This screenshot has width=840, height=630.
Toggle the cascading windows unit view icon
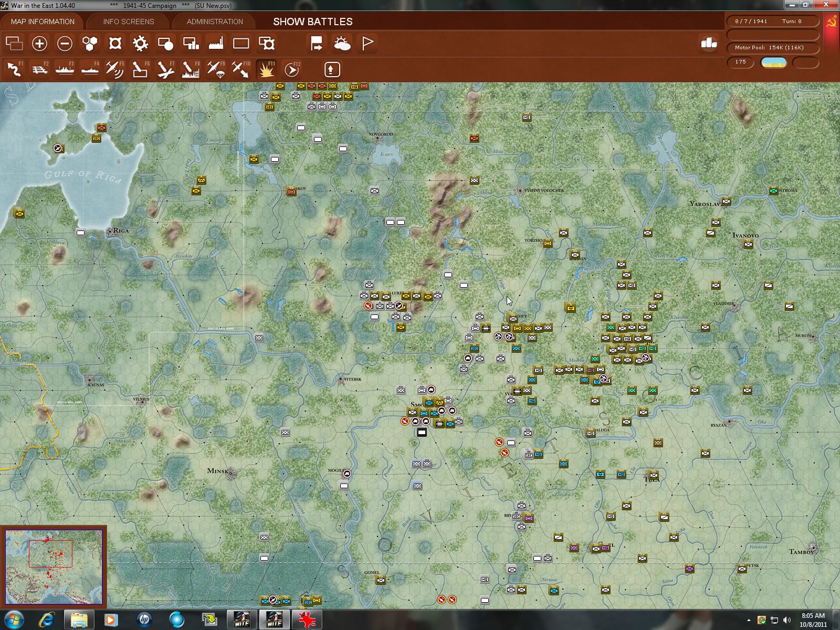[14, 44]
